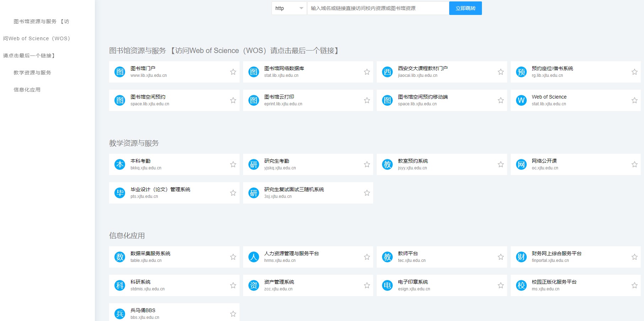This screenshot has width=644, height=321.
Task: Open 教师平台 title link
Action: point(408,253)
